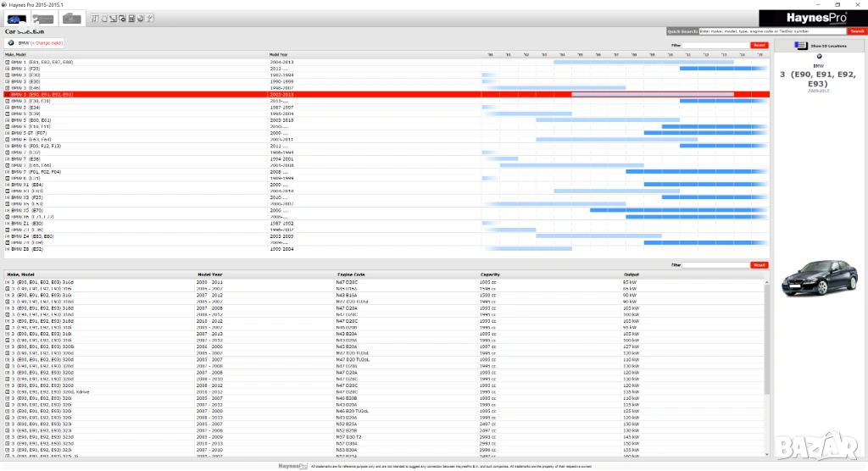The width and height of the screenshot is (868, 471).
Task: Click the BMW badge above the model name on the right
Action: pyautogui.click(x=819, y=57)
